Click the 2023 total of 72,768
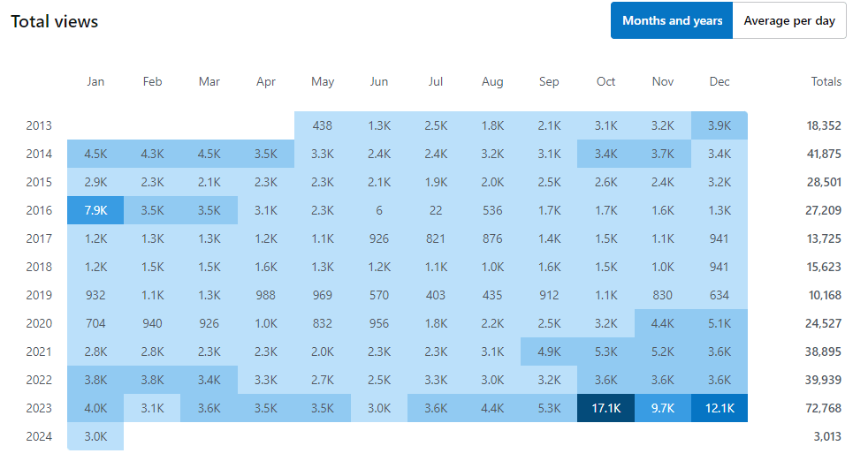 [823, 408]
